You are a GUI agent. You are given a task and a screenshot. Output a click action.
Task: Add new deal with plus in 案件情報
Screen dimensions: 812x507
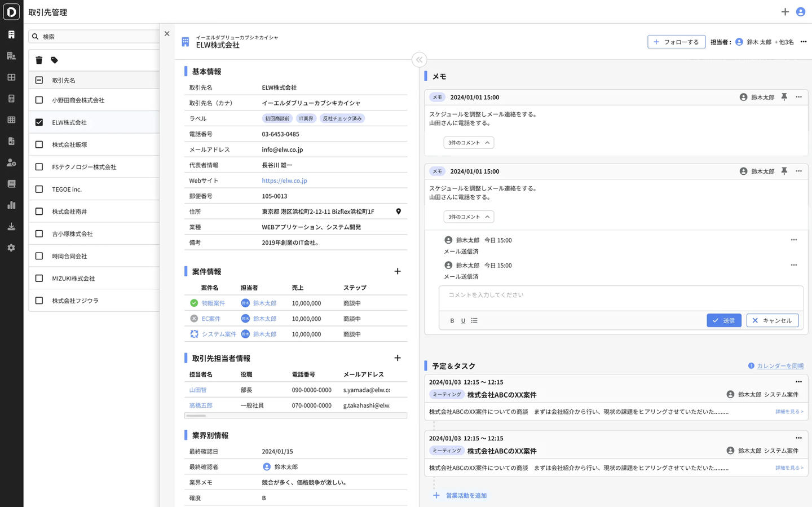coord(398,271)
